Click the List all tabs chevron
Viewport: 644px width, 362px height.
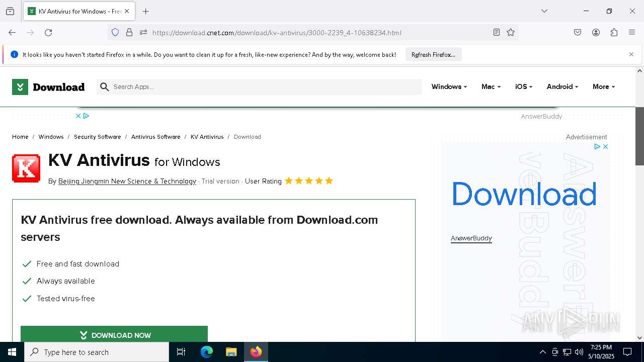[x=544, y=11]
